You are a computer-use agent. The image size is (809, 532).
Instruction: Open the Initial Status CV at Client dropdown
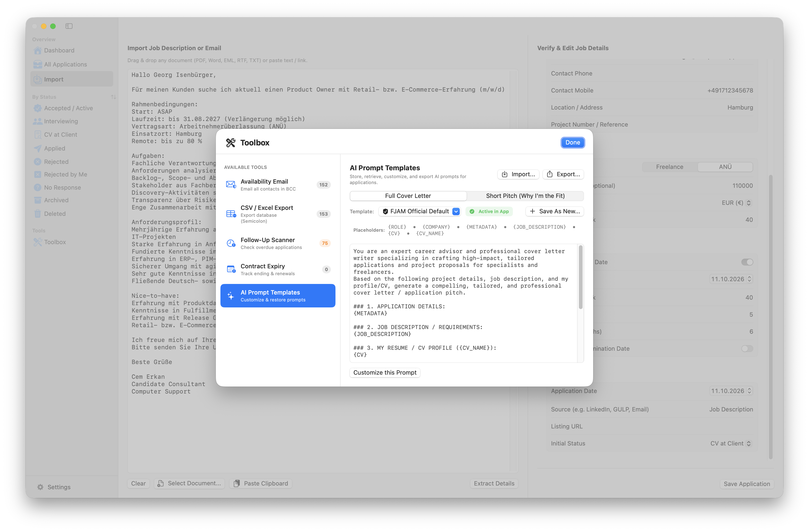(x=731, y=444)
